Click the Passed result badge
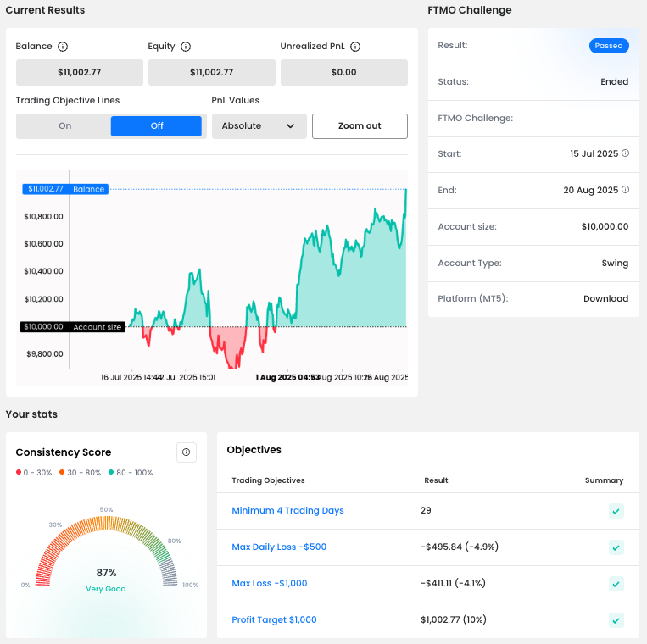Screen dimensions: 647x644 [x=609, y=46]
